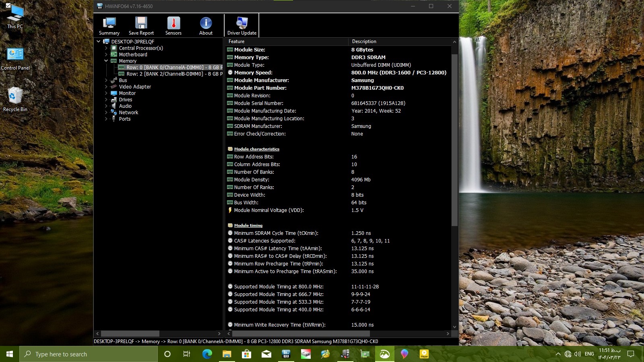Screen dimensions: 644x362
Task: Expand the Network tree node
Action: click(106, 113)
